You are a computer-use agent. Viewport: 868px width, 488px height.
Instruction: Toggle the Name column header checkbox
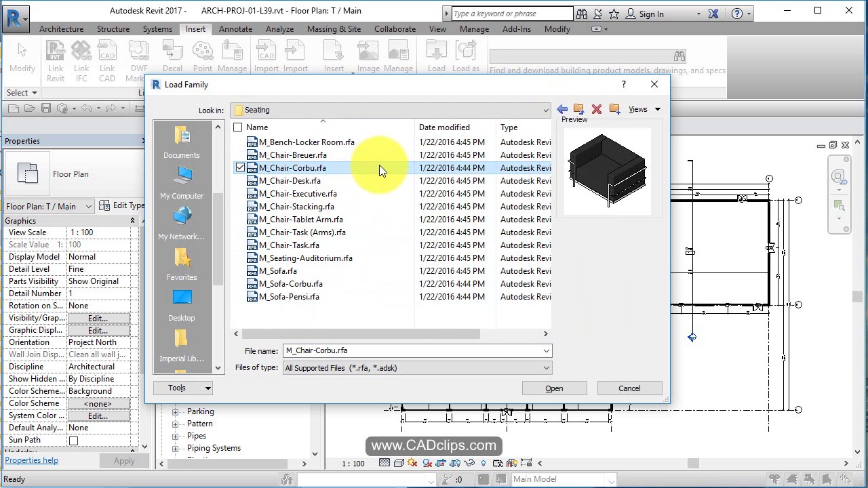(238, 127)
